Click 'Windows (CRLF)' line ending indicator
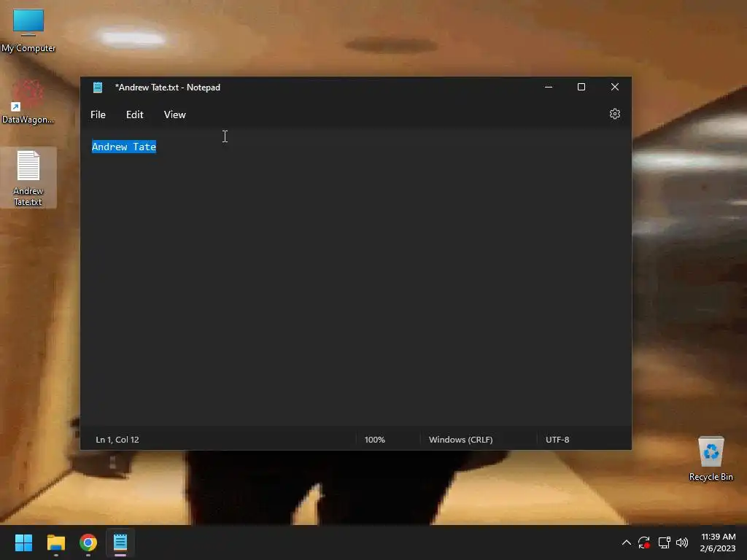This screenshot has height=560, width=747. click(x=461, y=440)
